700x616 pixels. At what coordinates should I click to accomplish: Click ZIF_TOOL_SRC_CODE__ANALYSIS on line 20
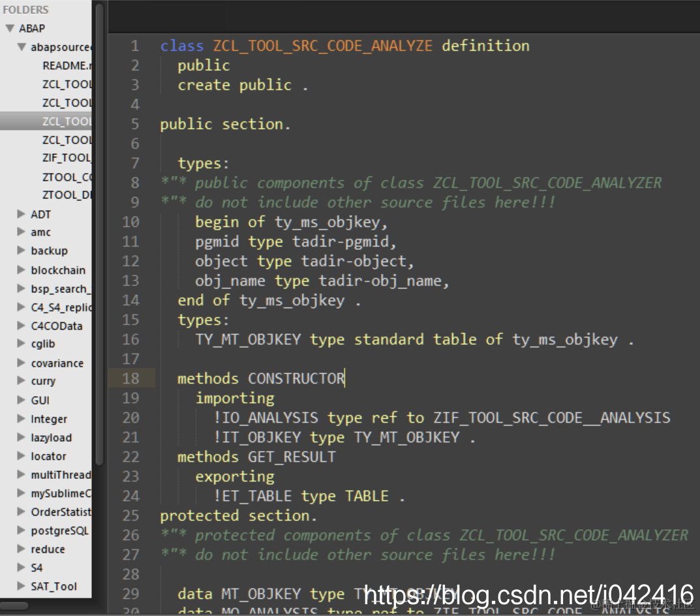(552, 418)
